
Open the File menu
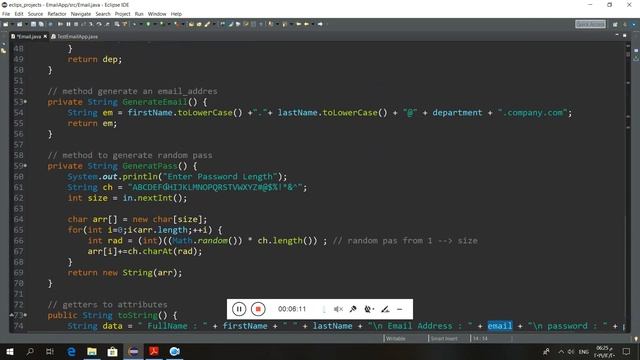6,14
